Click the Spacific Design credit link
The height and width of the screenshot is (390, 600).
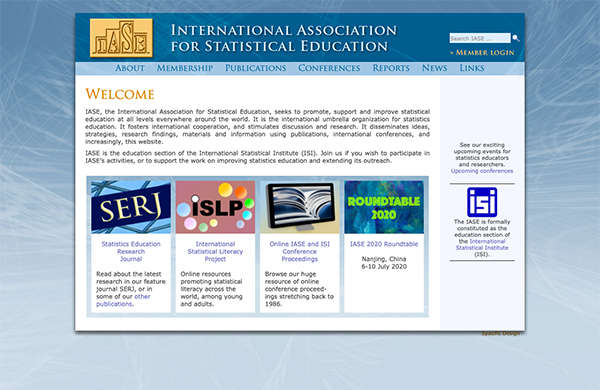pyautogui.click(x=501, y=333)
